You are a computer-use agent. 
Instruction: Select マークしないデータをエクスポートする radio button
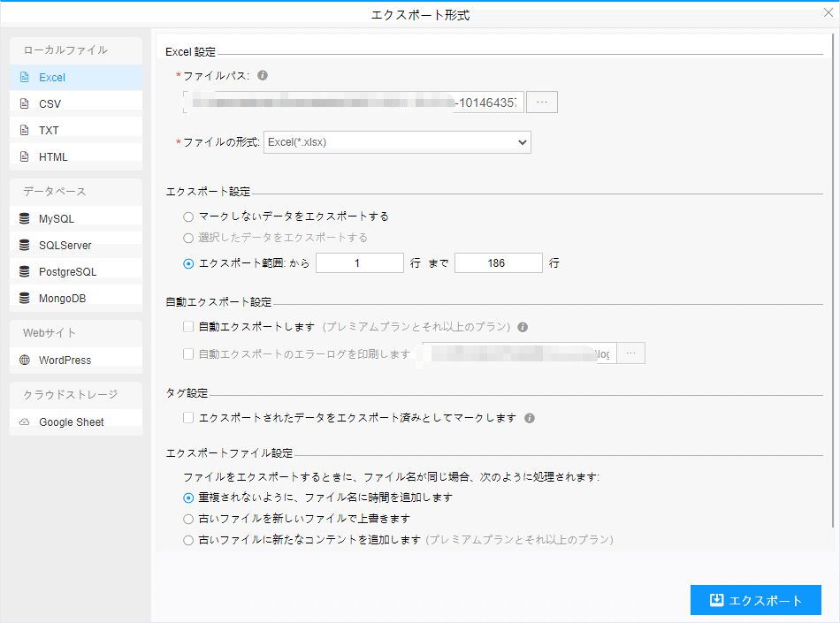[x=188, y=217]
